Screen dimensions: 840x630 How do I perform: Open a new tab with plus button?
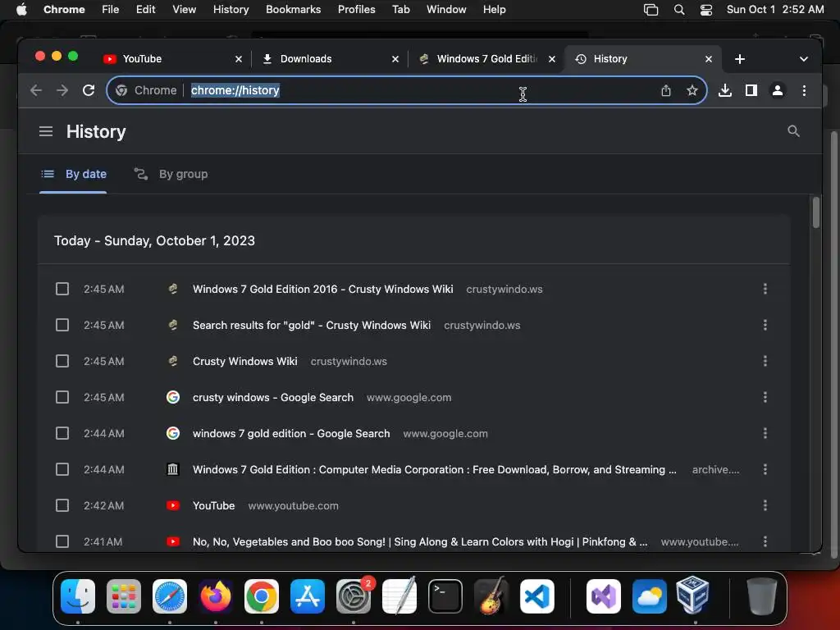[740, 59]
